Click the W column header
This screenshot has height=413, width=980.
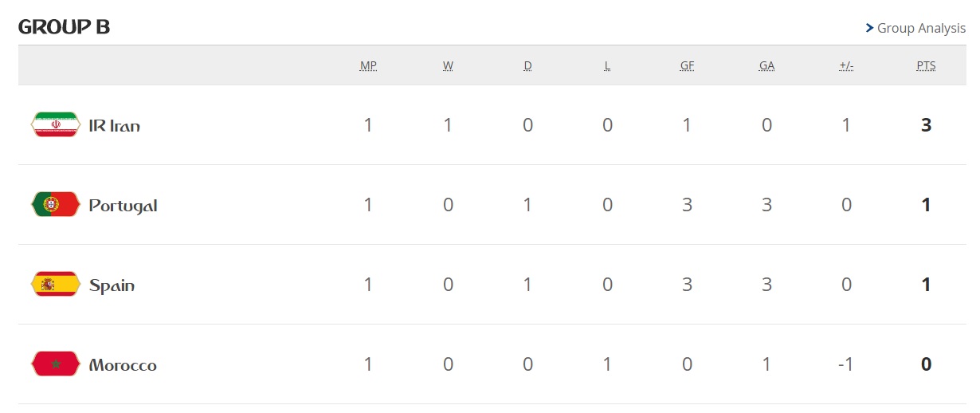448,65
